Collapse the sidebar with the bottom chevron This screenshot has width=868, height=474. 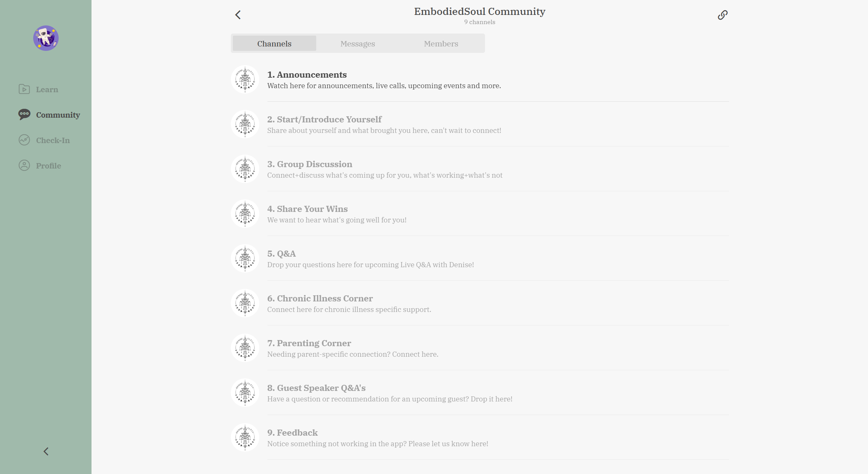46,451
